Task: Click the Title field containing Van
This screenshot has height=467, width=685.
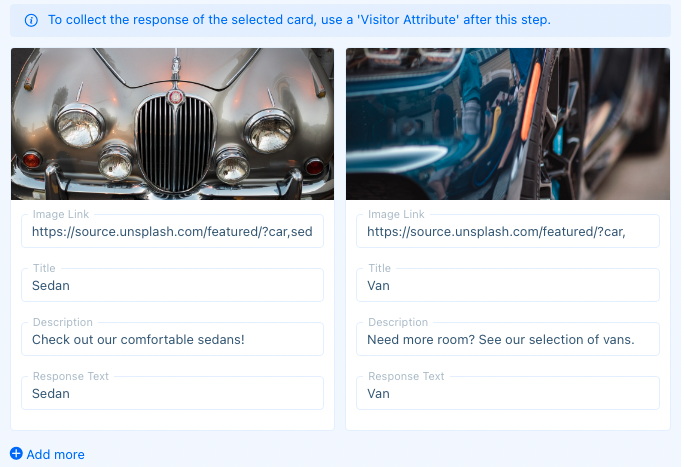Action: pos(508,285)
